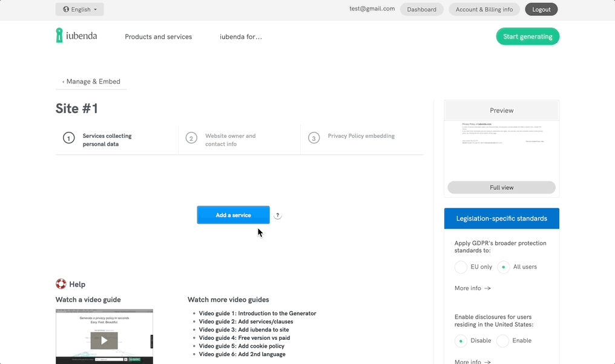This screenshot has width=615, height=364.
Task: Click the question mark help icon beside Add a service
Action: click(277, 215)
